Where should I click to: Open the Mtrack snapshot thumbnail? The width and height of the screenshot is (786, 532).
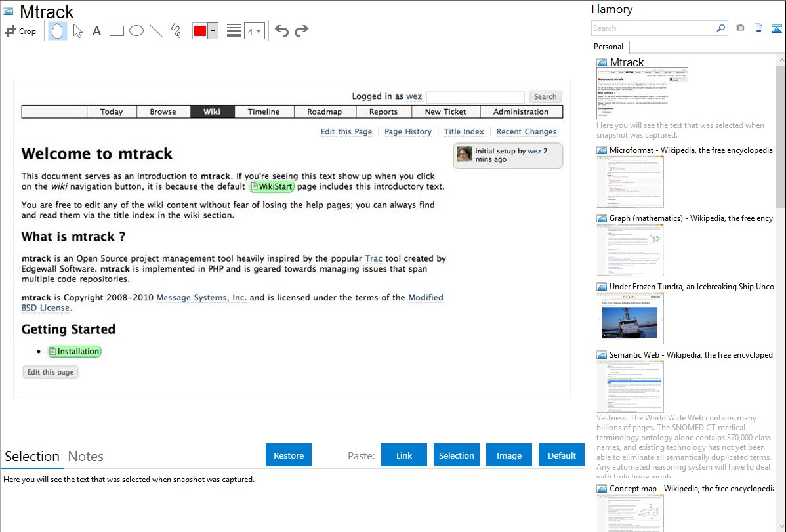pos(642,93)
